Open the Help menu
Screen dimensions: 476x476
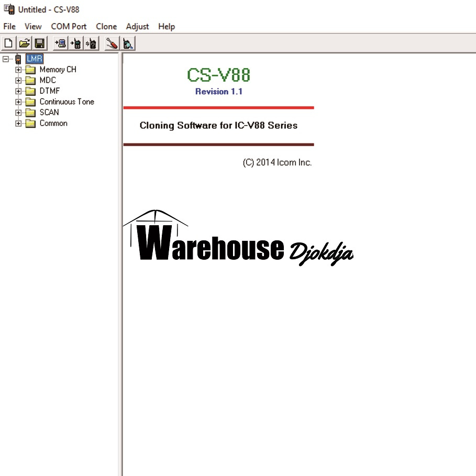coord(167,26)
